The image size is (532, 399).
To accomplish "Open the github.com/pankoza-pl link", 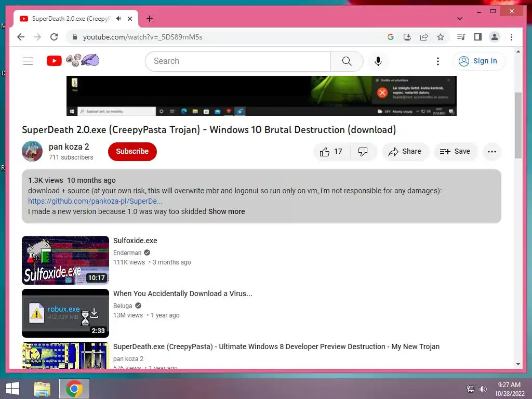I will point(95,201).
